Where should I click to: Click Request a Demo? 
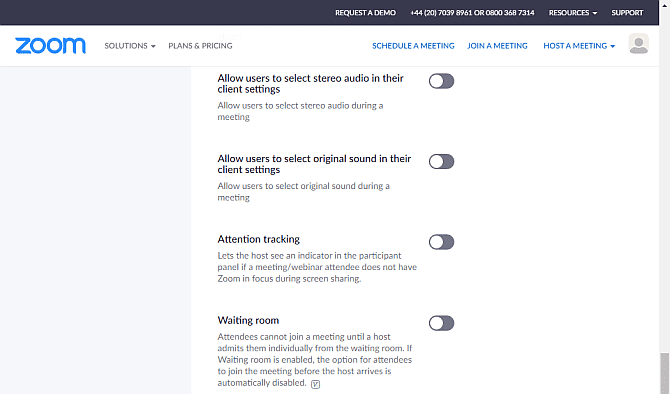click(x=365, y=13)
